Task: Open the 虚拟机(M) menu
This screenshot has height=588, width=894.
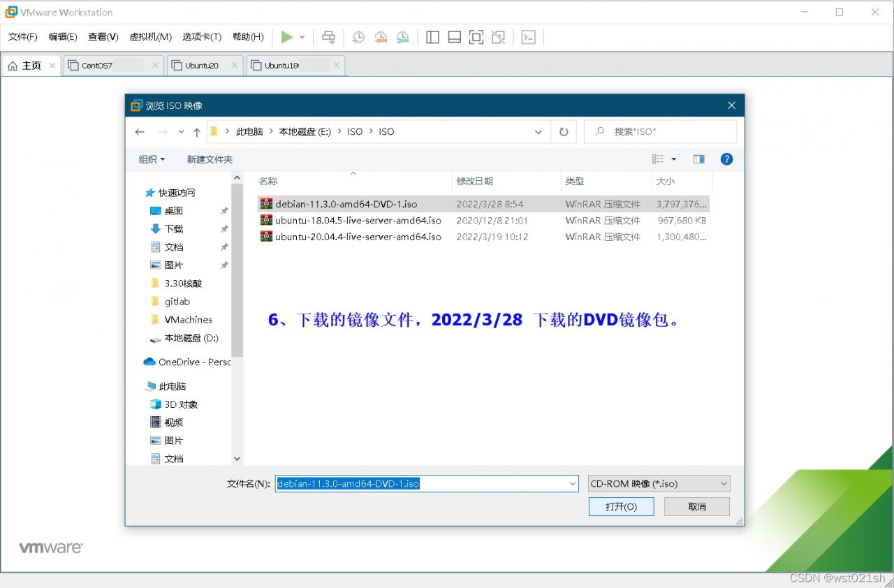Action: (151, 37)
